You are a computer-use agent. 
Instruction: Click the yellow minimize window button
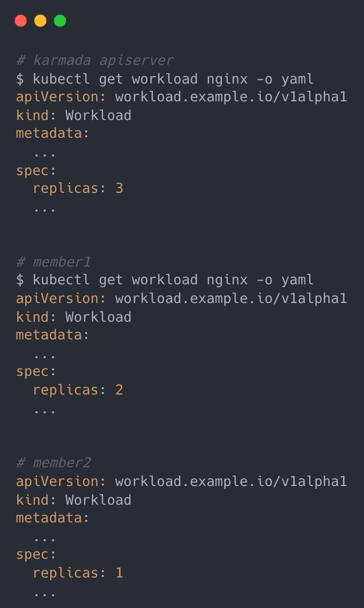(40, 21)
